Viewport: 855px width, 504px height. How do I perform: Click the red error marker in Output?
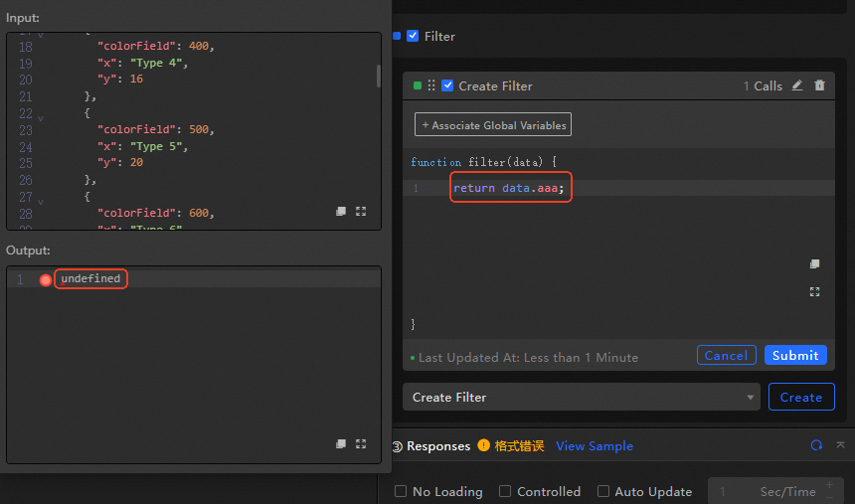tap(46, 279)
